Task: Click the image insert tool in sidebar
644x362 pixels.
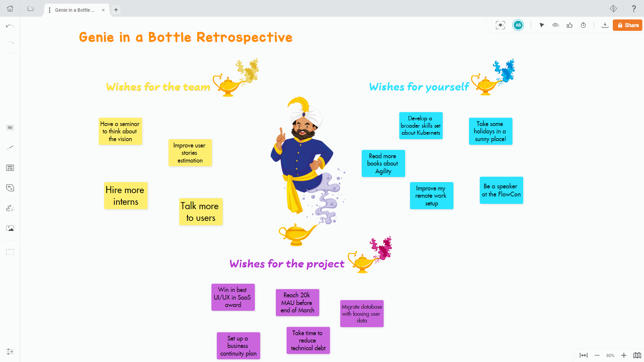Action: point(10,228)
